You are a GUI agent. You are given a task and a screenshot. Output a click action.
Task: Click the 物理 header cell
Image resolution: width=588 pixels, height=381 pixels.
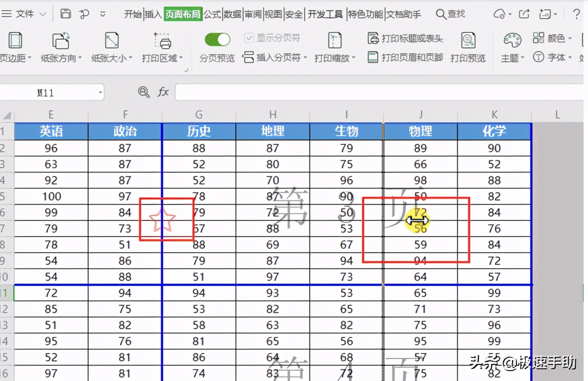pos(420,131)
